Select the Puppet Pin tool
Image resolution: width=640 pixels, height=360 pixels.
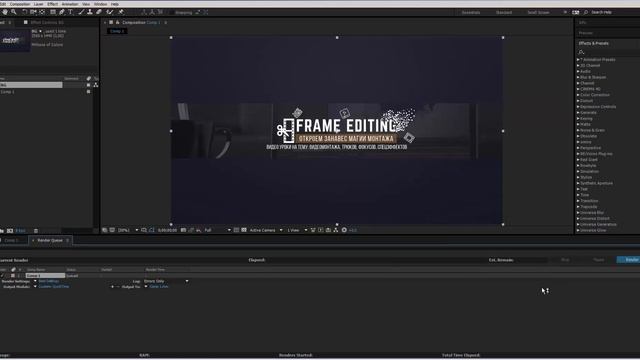pyautogui.click(x=121, y=12)
